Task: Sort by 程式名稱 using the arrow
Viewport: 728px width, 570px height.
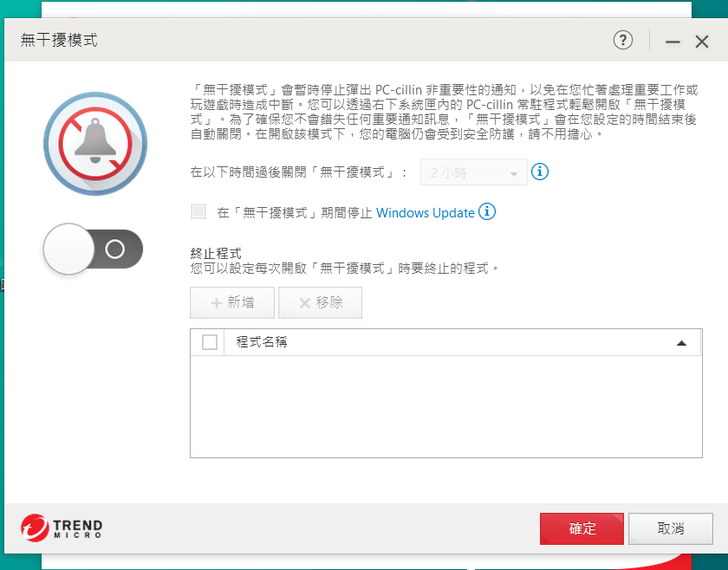Action: (681, 343)
